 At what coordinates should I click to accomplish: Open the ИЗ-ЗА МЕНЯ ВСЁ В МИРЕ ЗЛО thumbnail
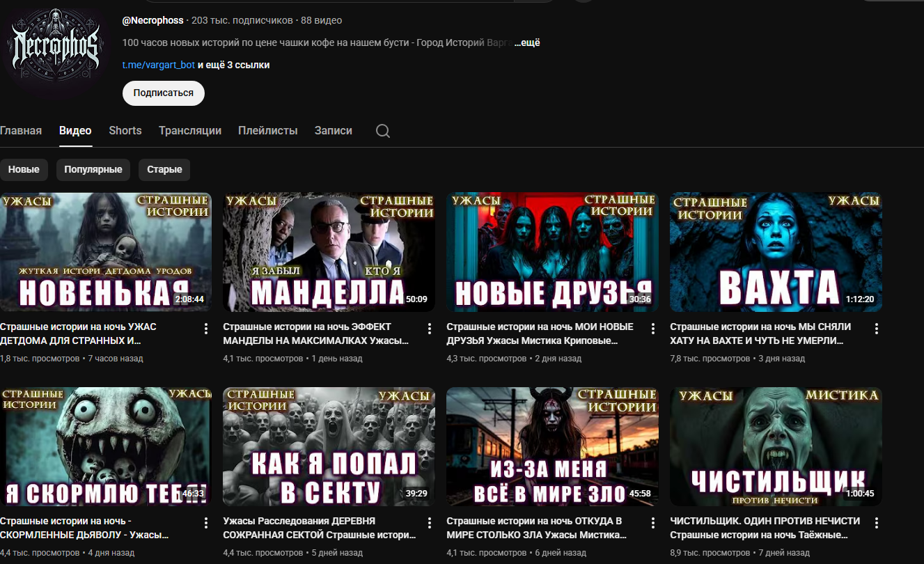click(552, 447)
